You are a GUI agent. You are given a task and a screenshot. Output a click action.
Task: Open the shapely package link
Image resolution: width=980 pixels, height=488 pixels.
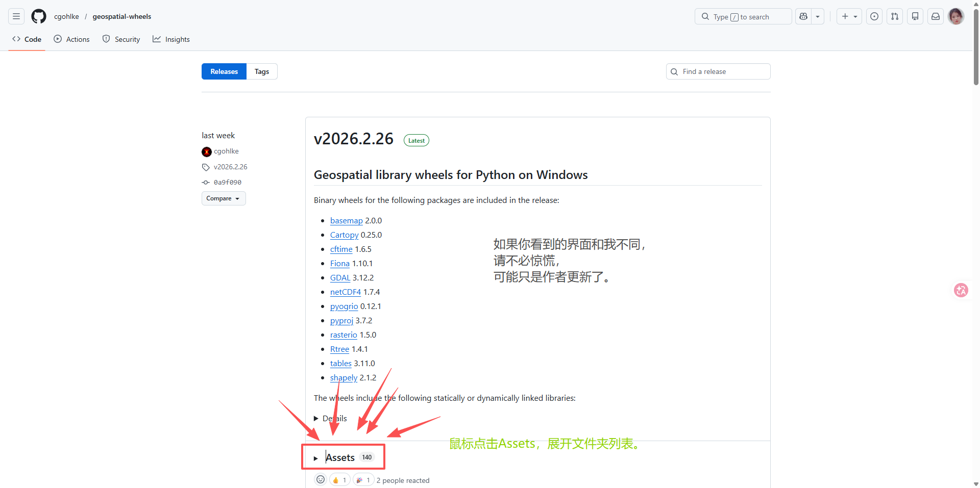coord(344,378)
